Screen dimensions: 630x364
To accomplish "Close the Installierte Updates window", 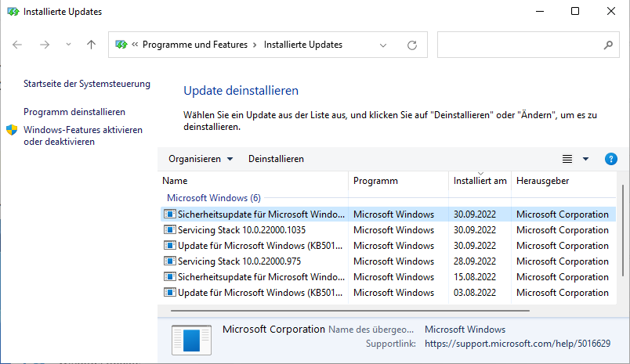I will [610, 12].
